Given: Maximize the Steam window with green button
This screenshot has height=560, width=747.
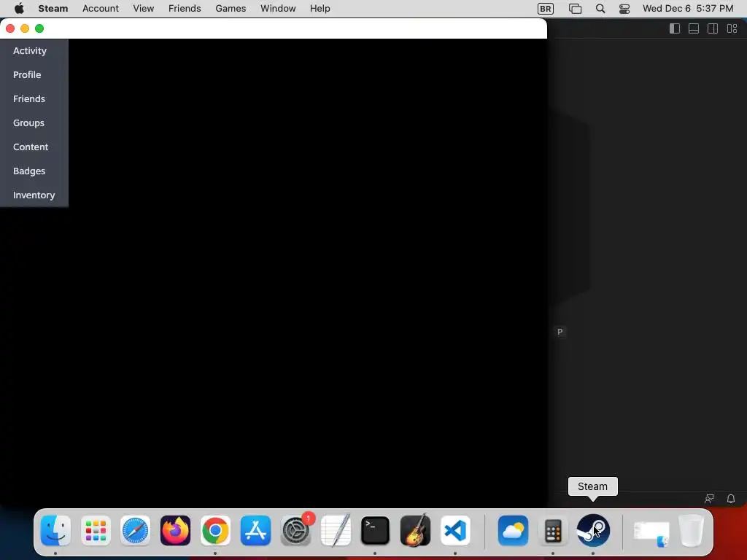Looking at the screenshot, I should (39, 28).
